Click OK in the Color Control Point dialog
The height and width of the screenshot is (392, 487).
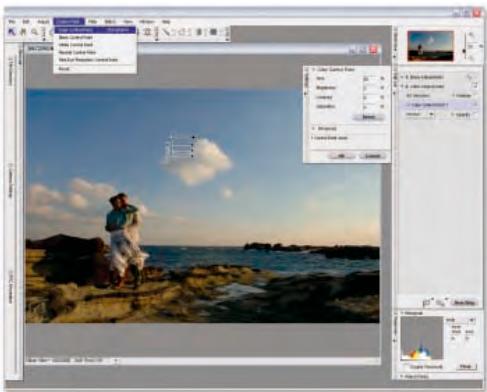[341, 156]
